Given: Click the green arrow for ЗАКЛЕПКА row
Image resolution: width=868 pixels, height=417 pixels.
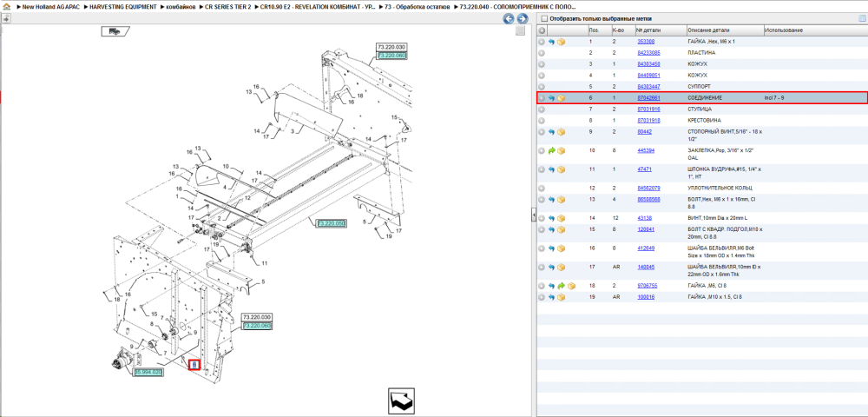Looking at the screenshot, I should [x=551, y=150].
